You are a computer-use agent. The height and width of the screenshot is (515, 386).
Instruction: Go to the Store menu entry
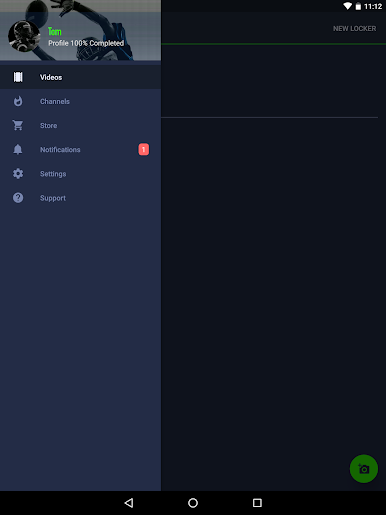(x=80, y=125)
